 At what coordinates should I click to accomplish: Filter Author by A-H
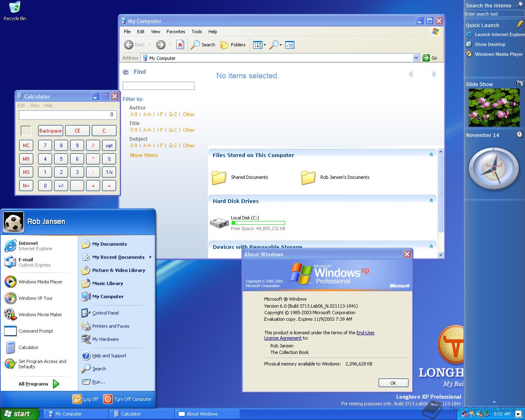pos(147,114)
